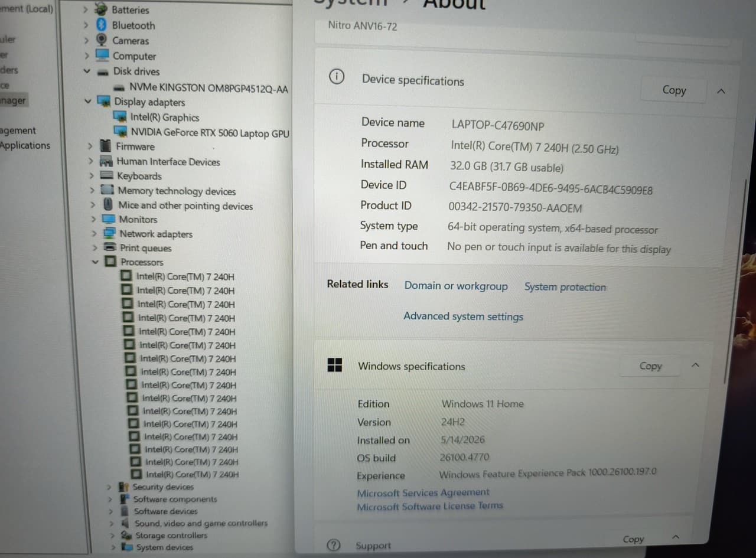Viewport: 756px width, 558px height.
Task: Collapse the Device specifications section chevron
Action: click(721, 92)
